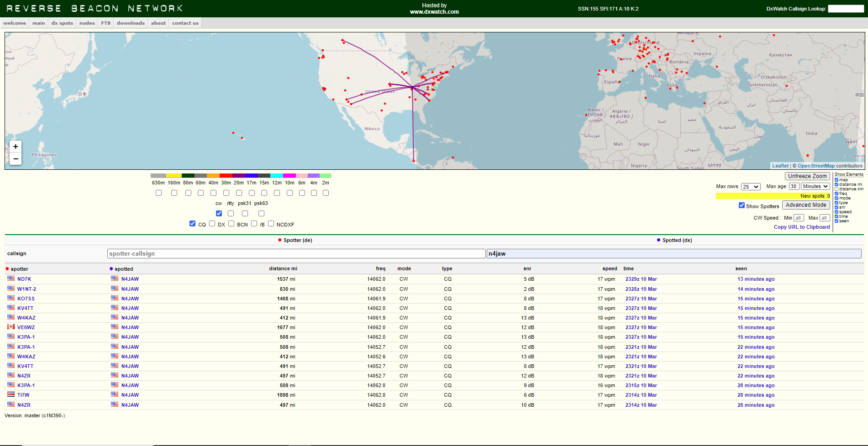Zoom out the map with minus button
868x446 pixels.
[x=16, y=159]
